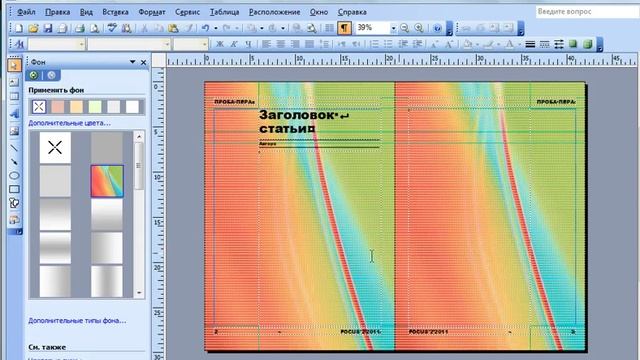Select the No fill color swatch

[39, 107]
